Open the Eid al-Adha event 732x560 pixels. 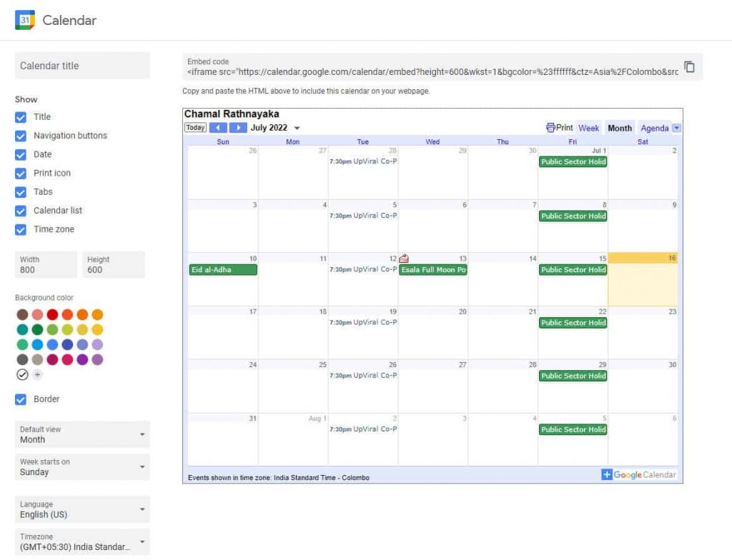pyautogui.click(x=222, y=270)
